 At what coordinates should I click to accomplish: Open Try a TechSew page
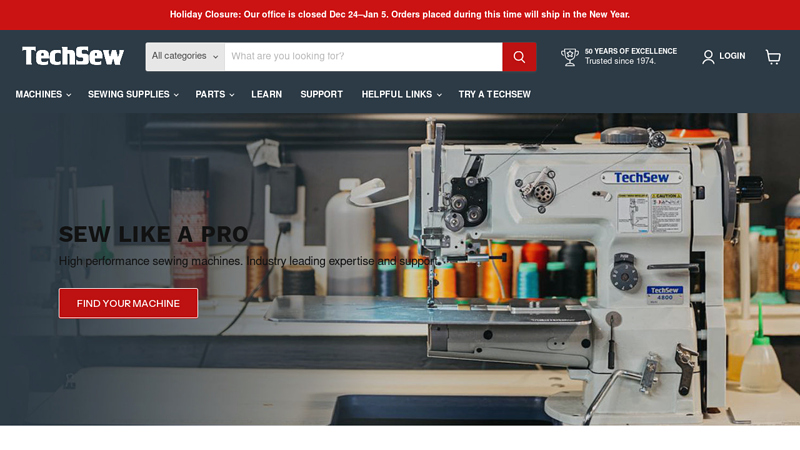click(494, 94)
